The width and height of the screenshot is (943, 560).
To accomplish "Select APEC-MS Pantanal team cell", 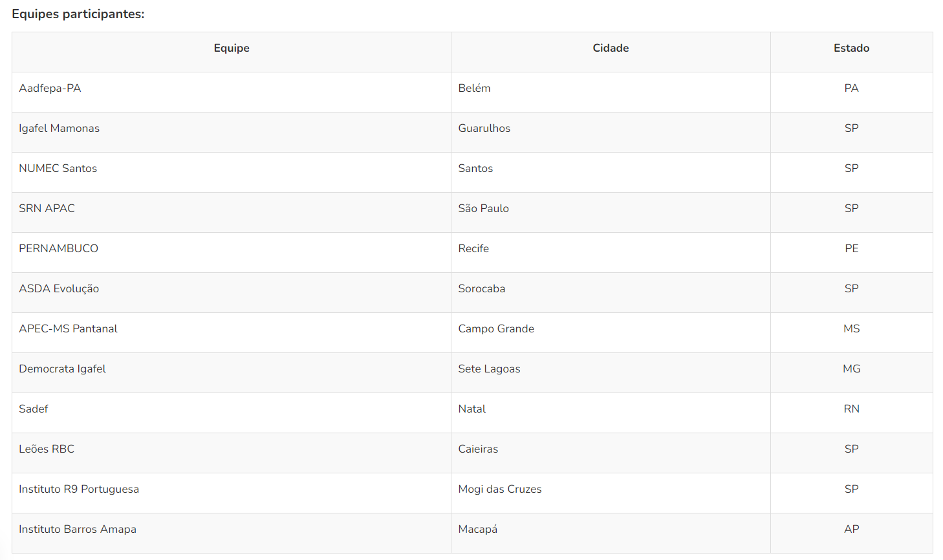I will pyautogui.click(x=69, y=329).
